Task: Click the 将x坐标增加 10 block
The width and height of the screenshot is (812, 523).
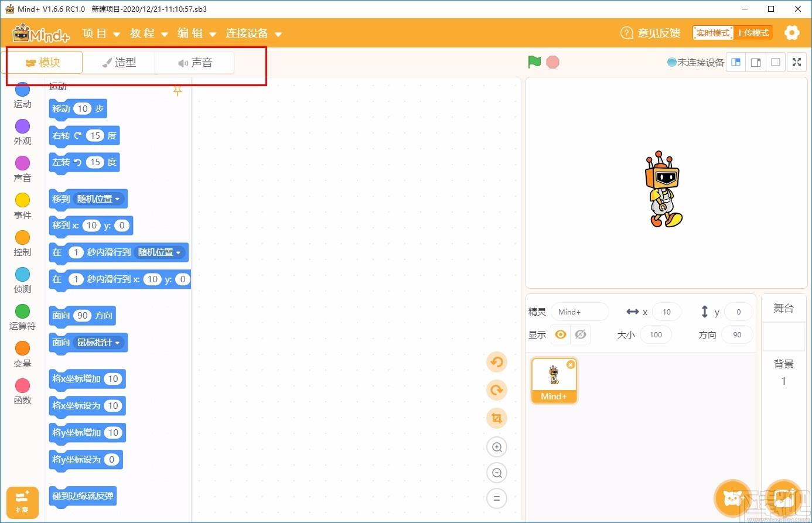Action: tap(87, 379)
